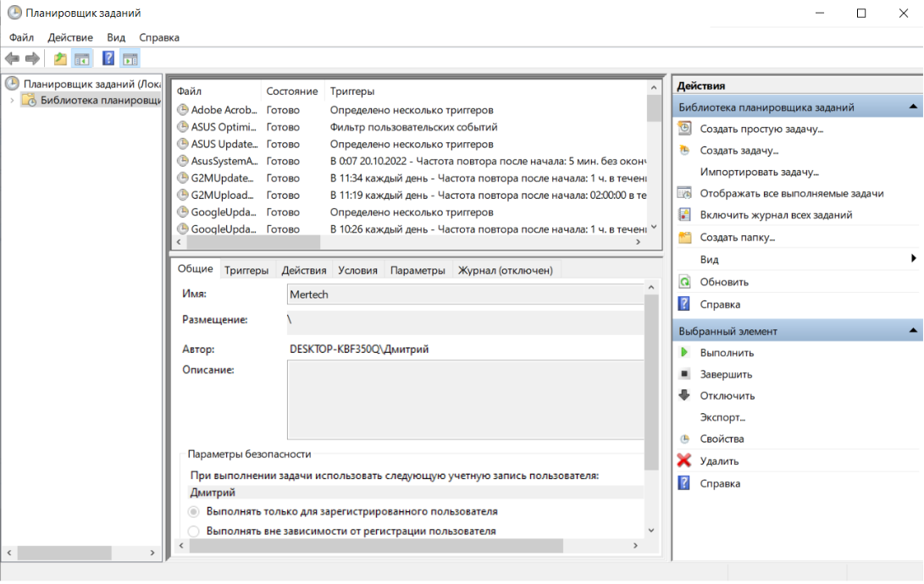Expand the Библиотека планировщика tree node
924x584 pixels.
click(x=12, y=101)
